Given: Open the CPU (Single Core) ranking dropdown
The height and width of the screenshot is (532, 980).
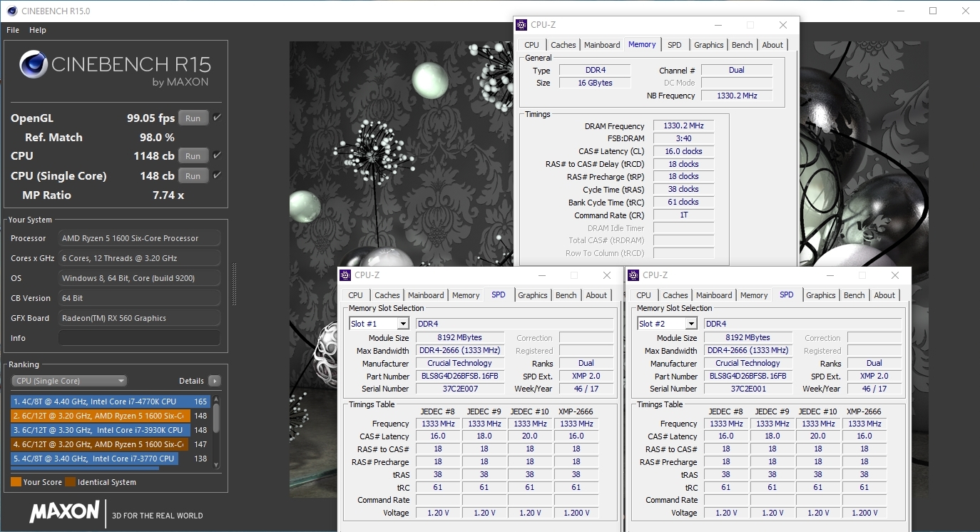Looking at the screenshot, I should (x=70, y=381).
